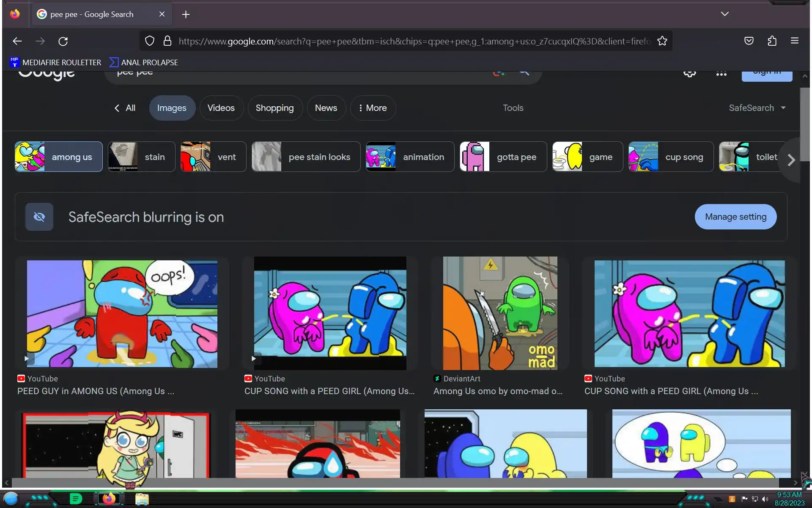Click the padlock site info icon
The image size is (812, 508).
click(167, 41)
